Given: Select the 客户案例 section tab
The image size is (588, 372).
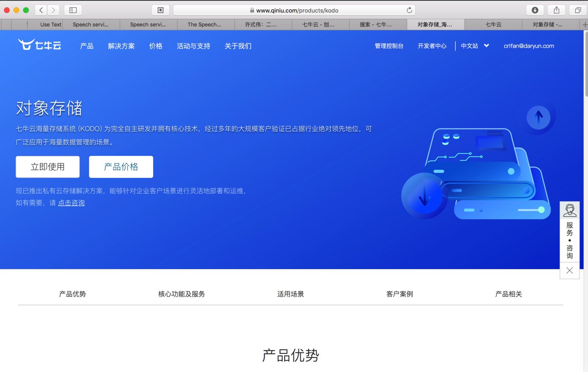Looking at the screenshot, I should click(x=399, y=294).
